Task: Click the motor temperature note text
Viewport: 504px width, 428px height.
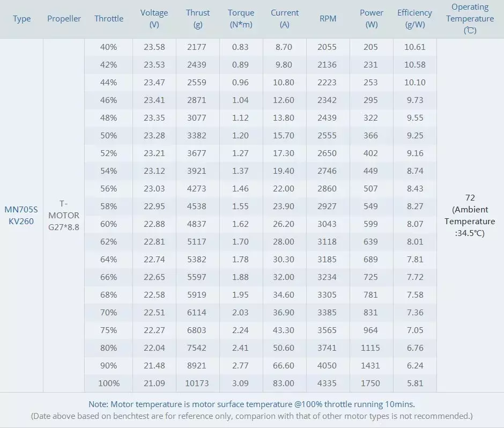Action: (x=251, y=404)
